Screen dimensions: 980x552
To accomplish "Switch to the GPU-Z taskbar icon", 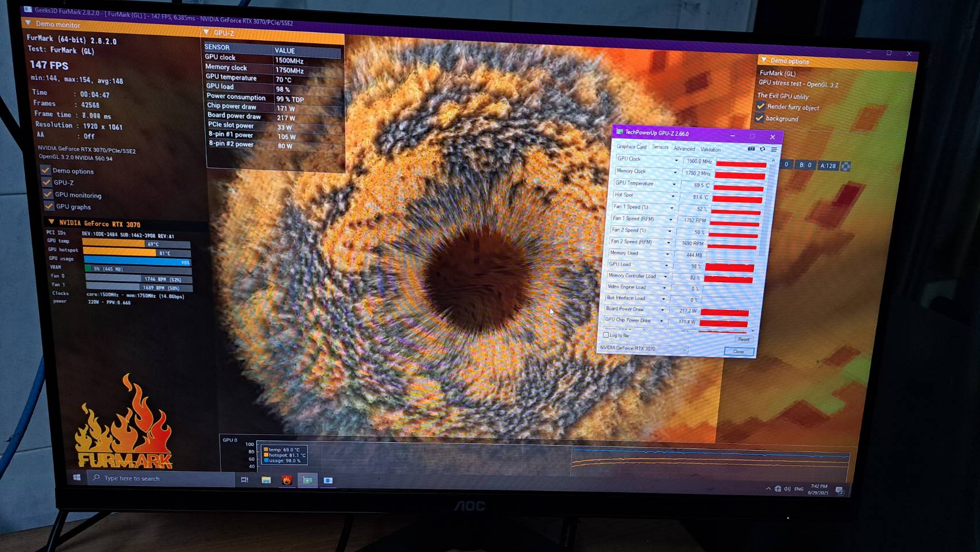I will (x=308, y=480).
